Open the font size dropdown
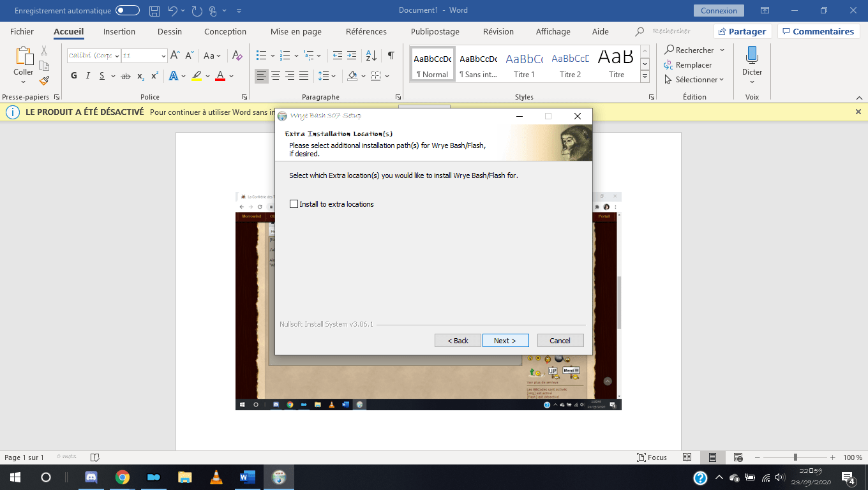This screenshot has width=868, height=490. (163, 56)
